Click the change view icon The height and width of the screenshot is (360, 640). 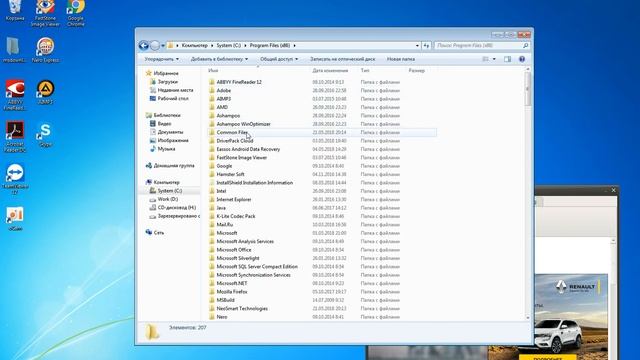[485, 59]
